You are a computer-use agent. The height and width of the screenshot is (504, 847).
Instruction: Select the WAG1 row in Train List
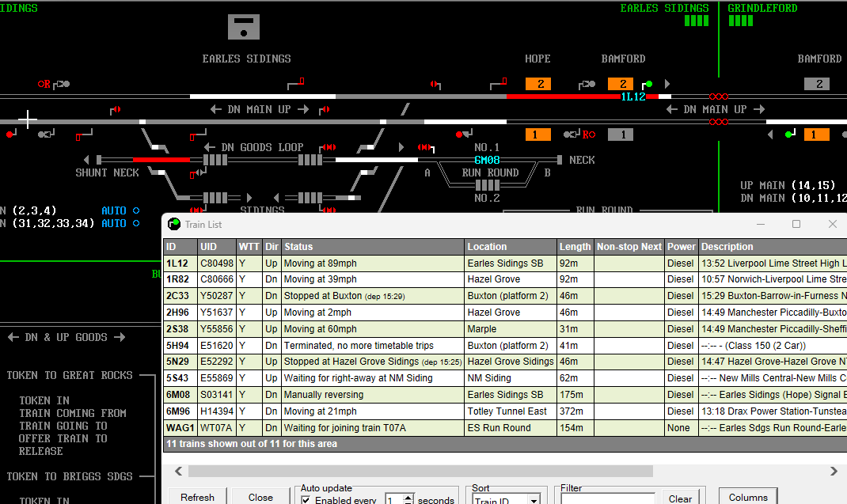[x=505, y=428]
